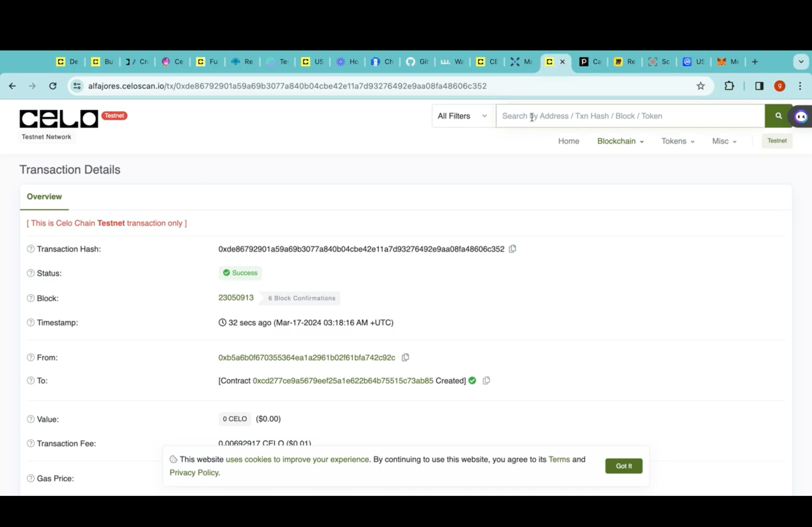Viewport: 812px width, 527px height.
Task: Open the created contract 0xcd277ce9 link
Action: [x=343, y=381]
